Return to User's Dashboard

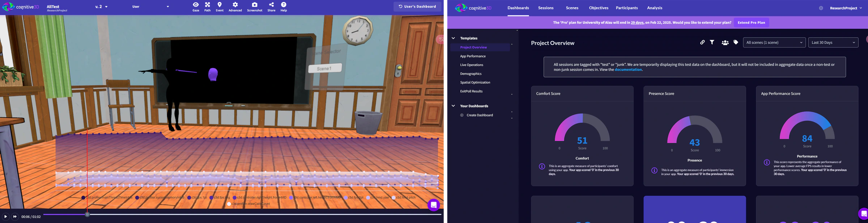click(x=417, y=7)
